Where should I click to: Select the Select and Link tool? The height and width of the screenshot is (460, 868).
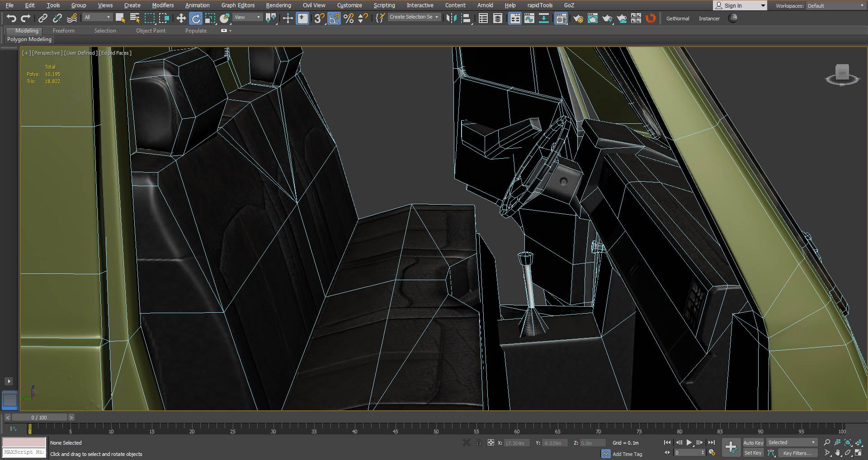pyautogui.click(x=43, y=18)
